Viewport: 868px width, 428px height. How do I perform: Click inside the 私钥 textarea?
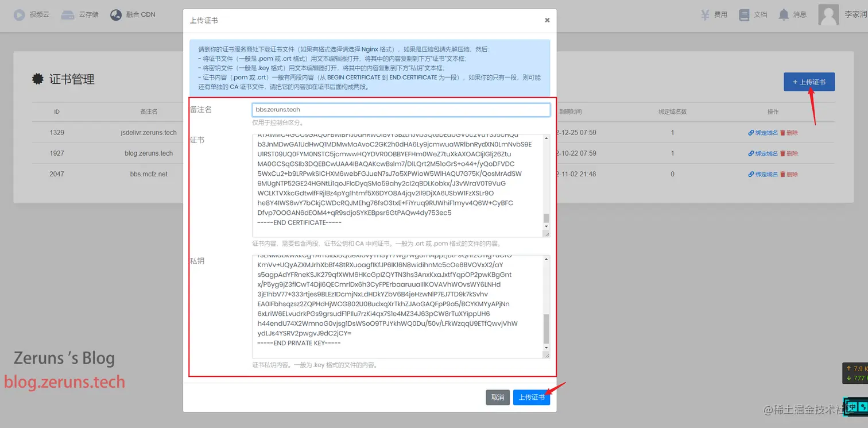pyautogui.click(x=401, y=307)
